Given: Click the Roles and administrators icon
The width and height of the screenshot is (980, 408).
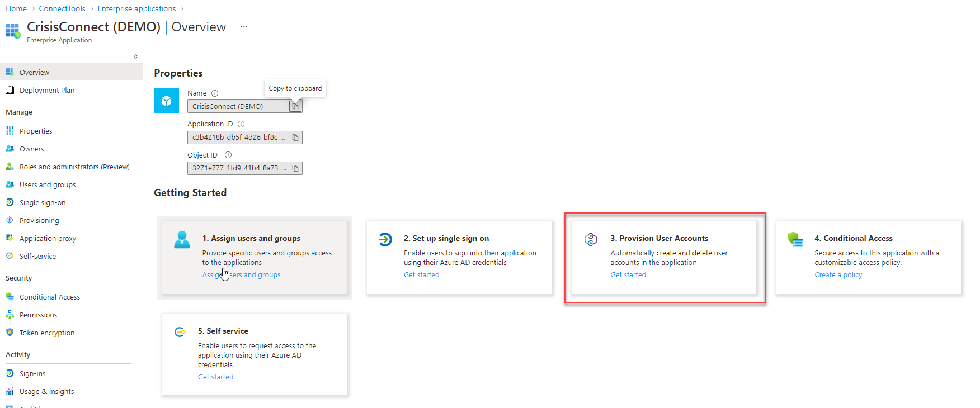Looking at the screenshot, I should click(x=10, y=166).
